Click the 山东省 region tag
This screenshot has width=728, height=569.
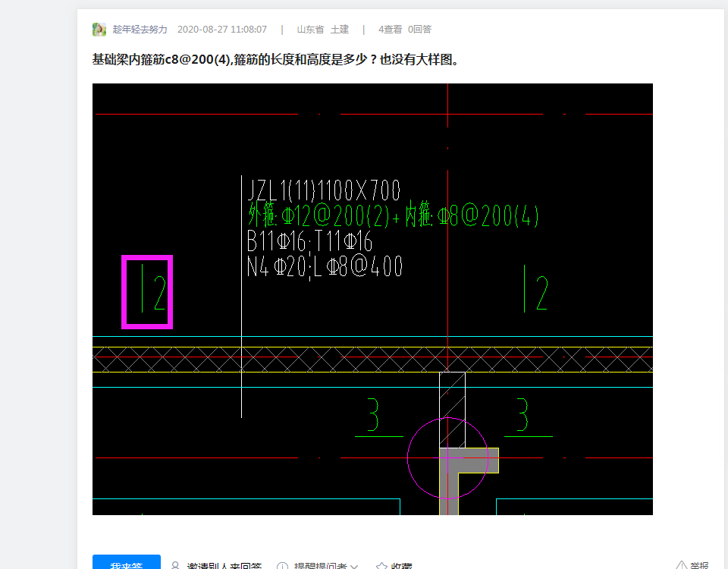click(x=310, y=30)
